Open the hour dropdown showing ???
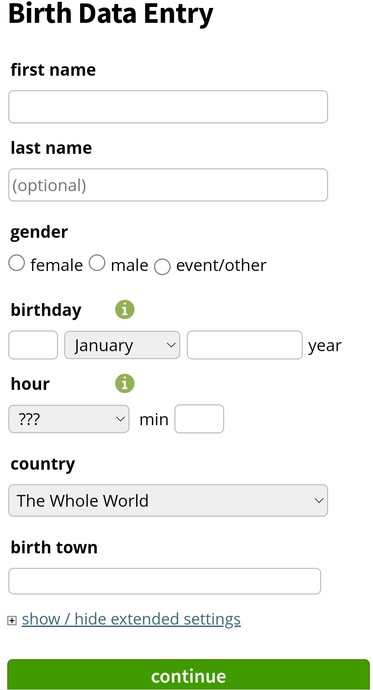 click(x=69, y=419)
